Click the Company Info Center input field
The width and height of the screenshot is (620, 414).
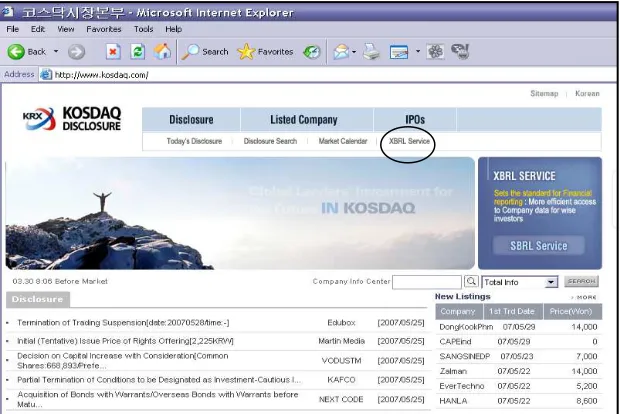point(427,282)
